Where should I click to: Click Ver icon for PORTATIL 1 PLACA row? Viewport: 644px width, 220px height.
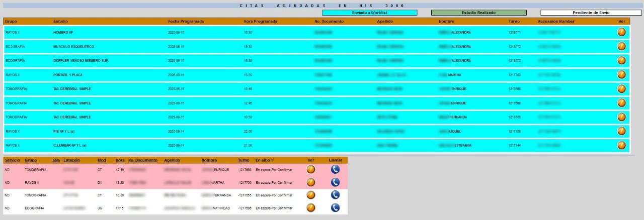click(621, 74)
